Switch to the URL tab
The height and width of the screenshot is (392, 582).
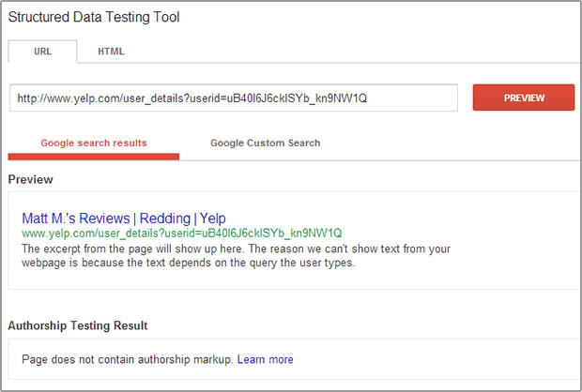[x=42, y=52]
